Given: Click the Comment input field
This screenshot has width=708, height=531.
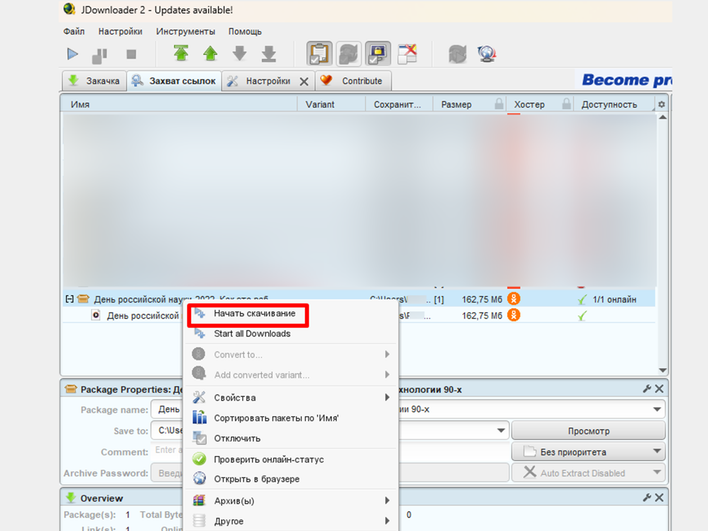Looking at the screenshot, I should 330,451.
